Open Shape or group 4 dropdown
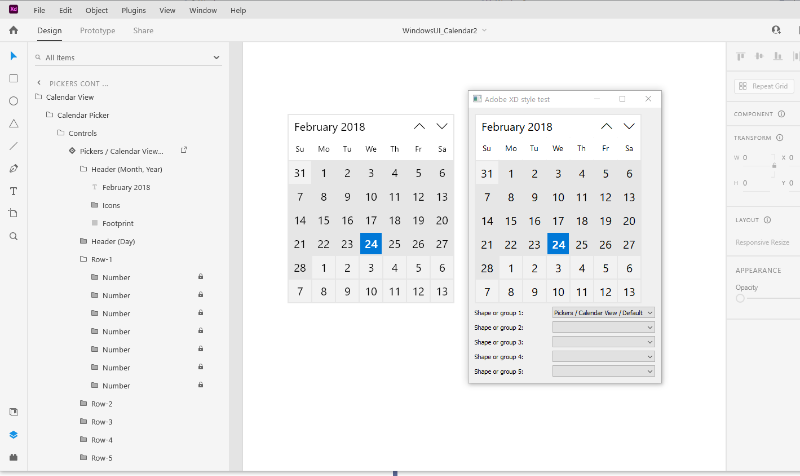The height and width of the screenshot is (476, 800). (x=603, y=357)
